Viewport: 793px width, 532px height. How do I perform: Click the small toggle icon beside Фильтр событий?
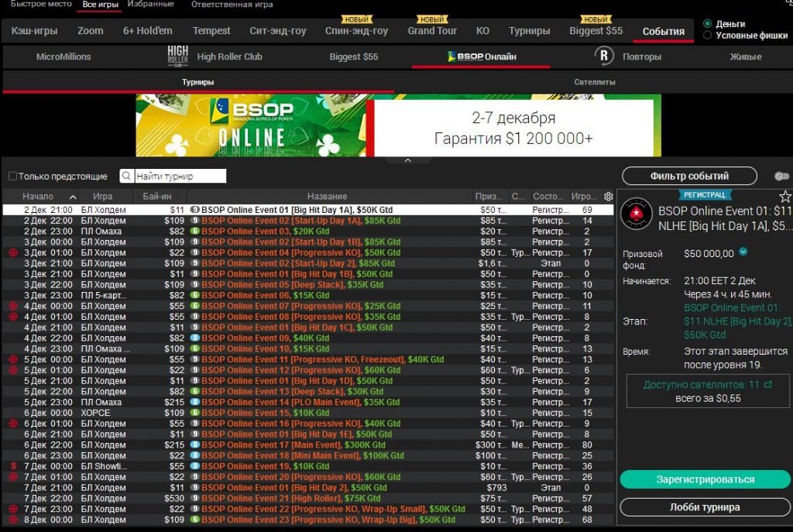(x=781, y=175)
